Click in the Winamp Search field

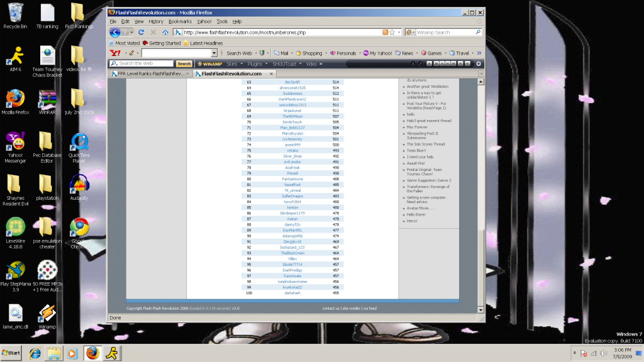[447, 32]
